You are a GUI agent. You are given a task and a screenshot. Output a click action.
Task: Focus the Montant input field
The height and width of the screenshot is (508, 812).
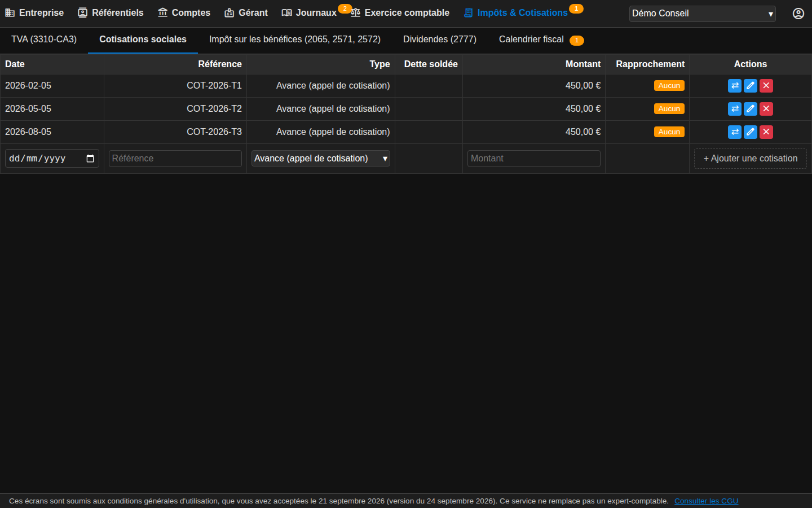click(x=534, y=159)
